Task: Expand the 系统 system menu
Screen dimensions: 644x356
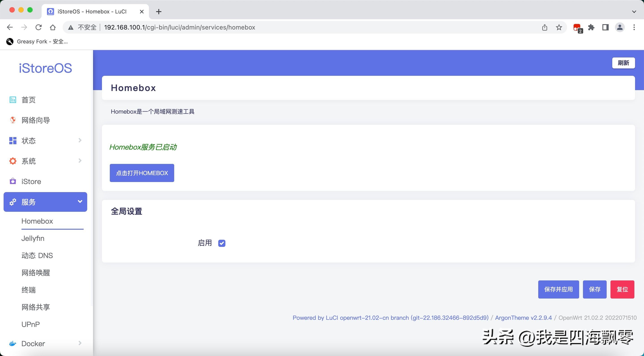Action: (80, 161)
